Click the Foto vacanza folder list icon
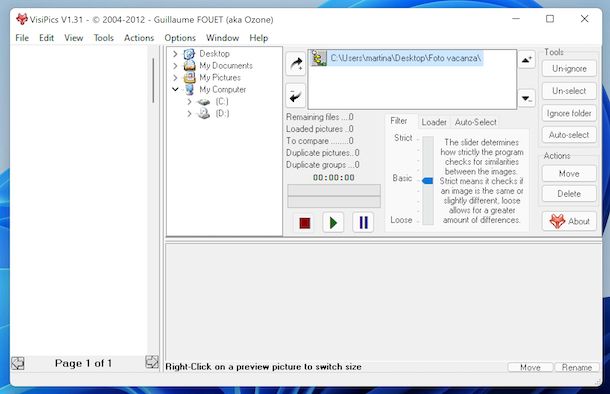610x394 pixels. tap(319, 58)
